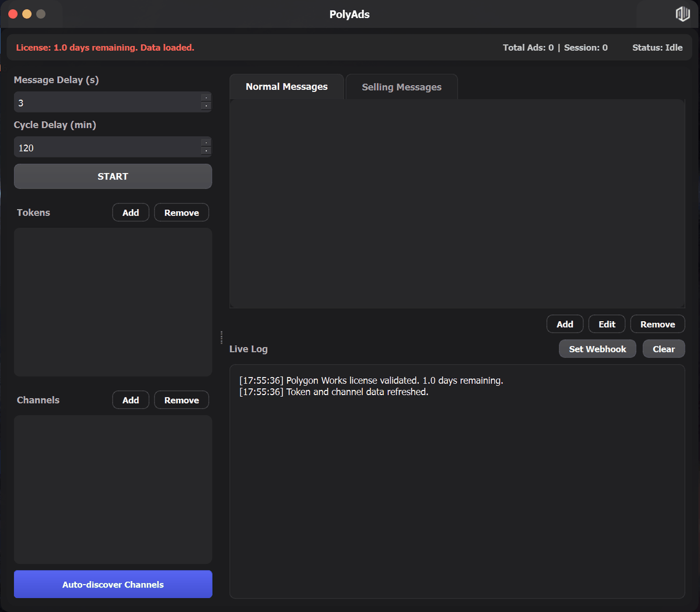Add a new channel

point(131,400)
